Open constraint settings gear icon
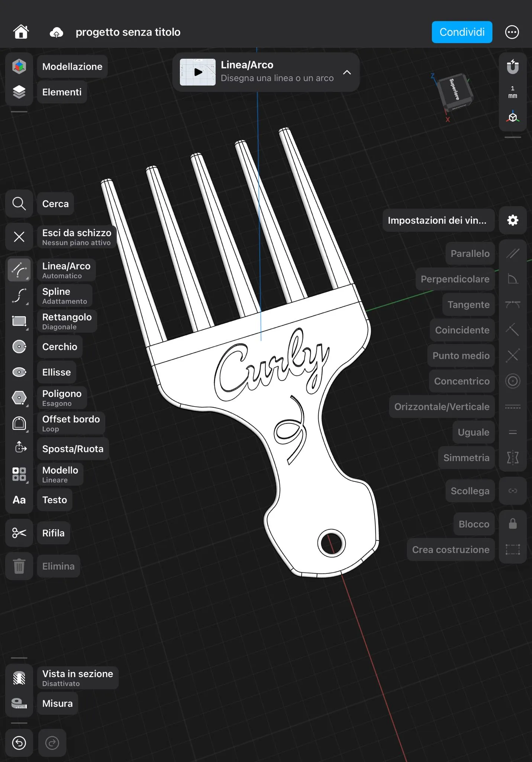 click(513, 220)
